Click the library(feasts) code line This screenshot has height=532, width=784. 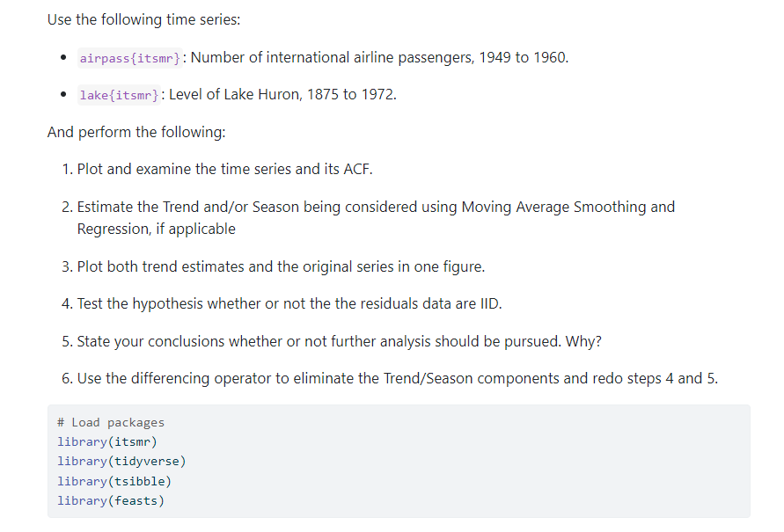[111, 500]
